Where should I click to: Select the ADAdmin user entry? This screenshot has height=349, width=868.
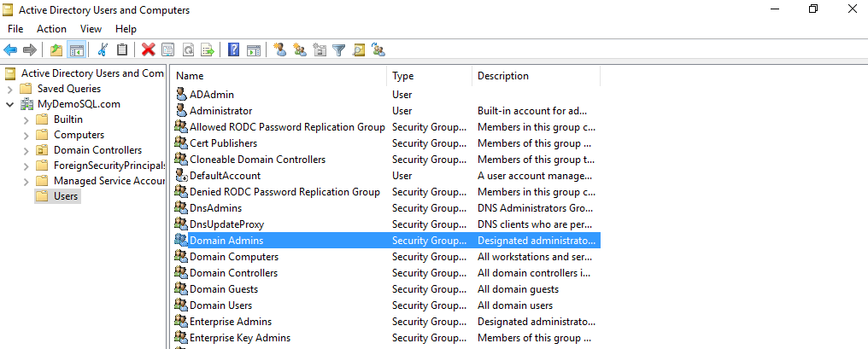point(211,95)
